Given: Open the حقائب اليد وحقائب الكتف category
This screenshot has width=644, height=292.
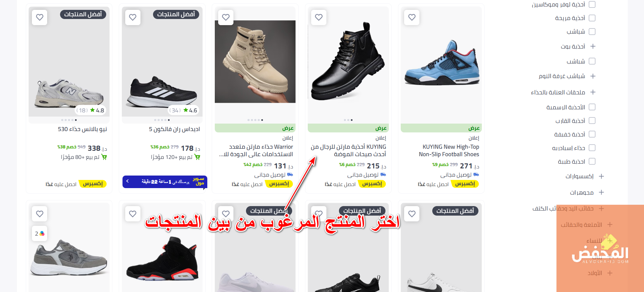Looking at the screenshot, I should click(563, 208).
